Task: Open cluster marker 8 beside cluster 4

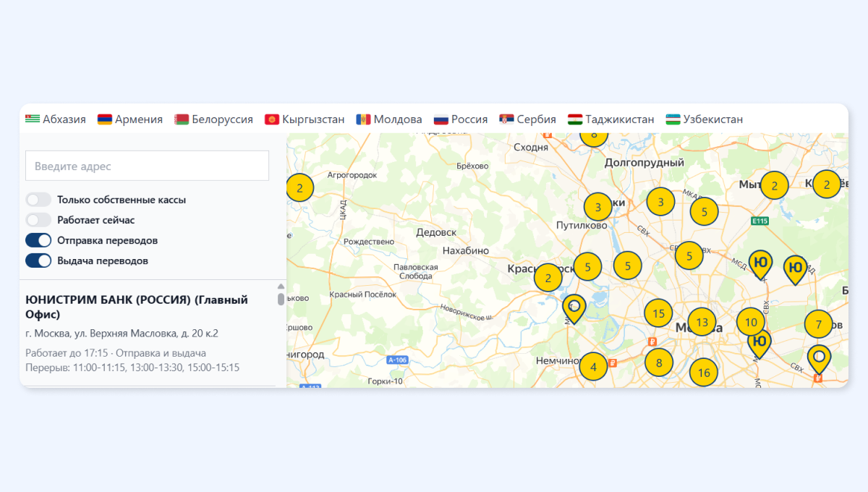Action: click(x=658, y=362)
